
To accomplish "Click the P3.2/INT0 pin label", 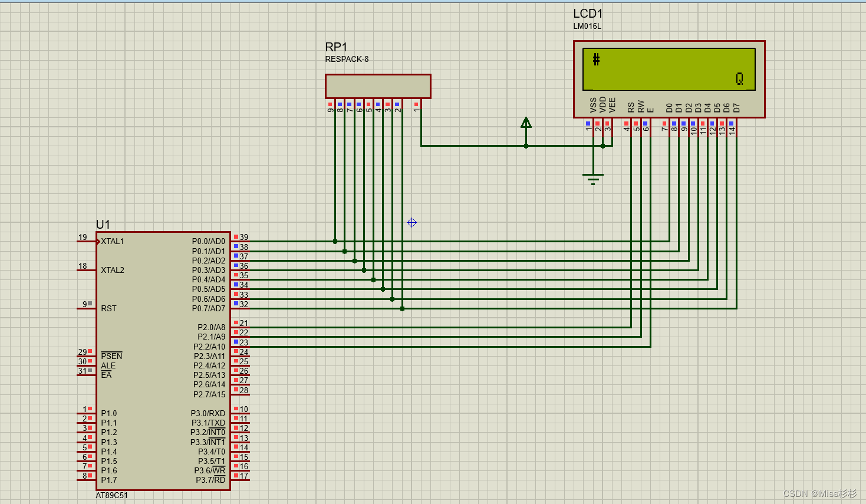I will [208, 432].
